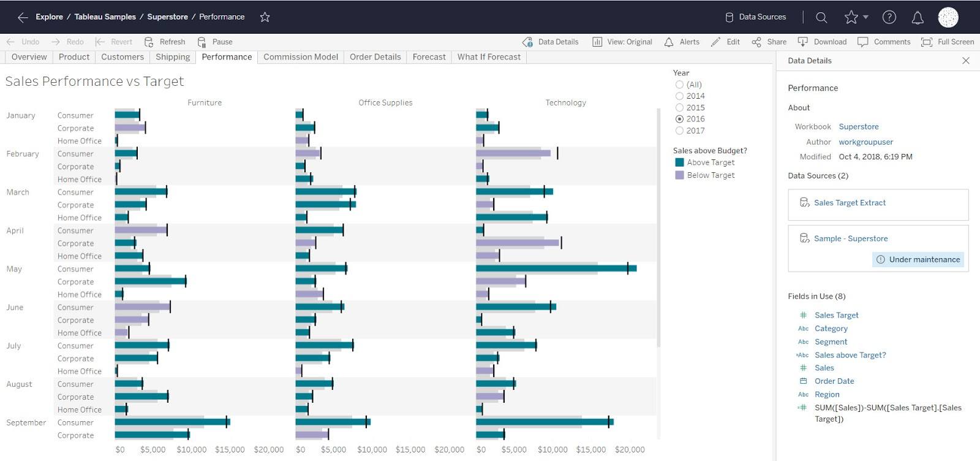980x461 pixels.
Task: Click the January month label
Action: 21,116
